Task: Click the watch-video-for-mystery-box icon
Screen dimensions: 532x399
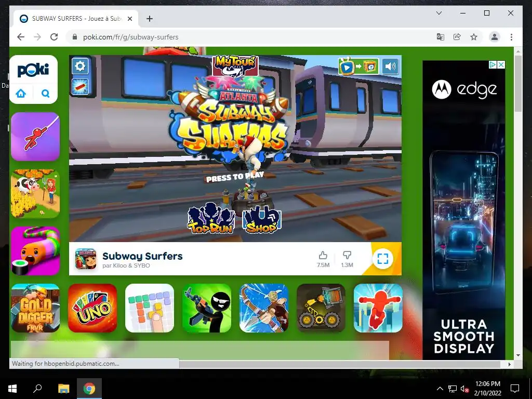Action: point(358,66)
